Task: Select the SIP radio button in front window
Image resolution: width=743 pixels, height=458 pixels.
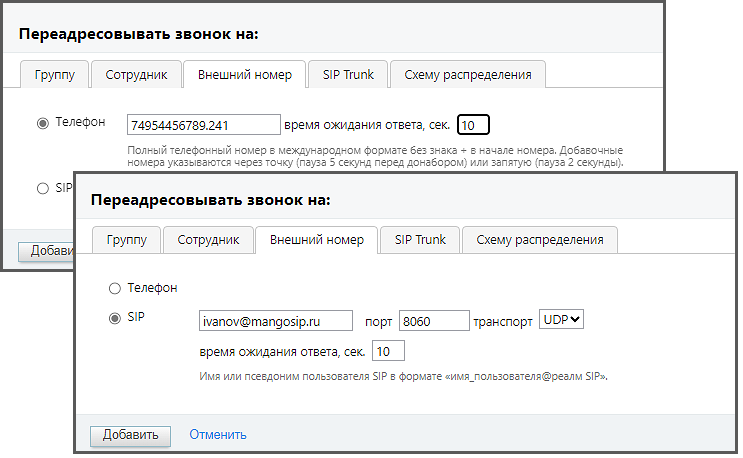Action: pos(115,318)
